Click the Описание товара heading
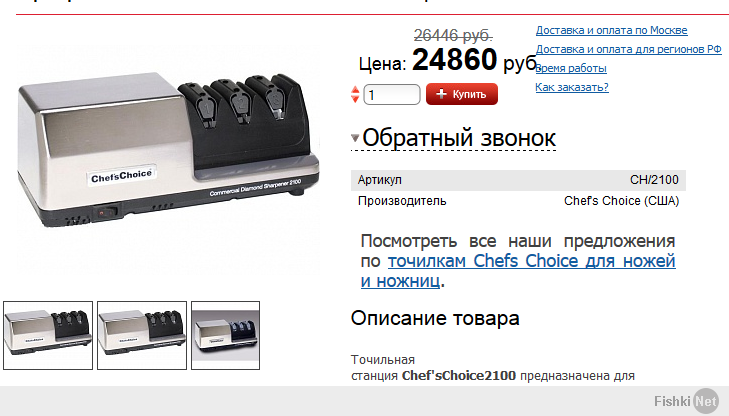This screenshot has width=729, height=416. point(435,318)
